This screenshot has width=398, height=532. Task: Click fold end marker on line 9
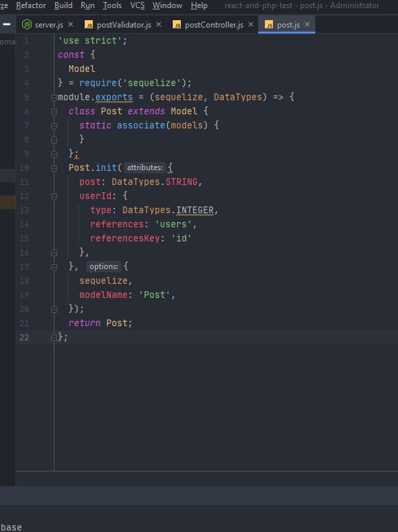[54, 154]
